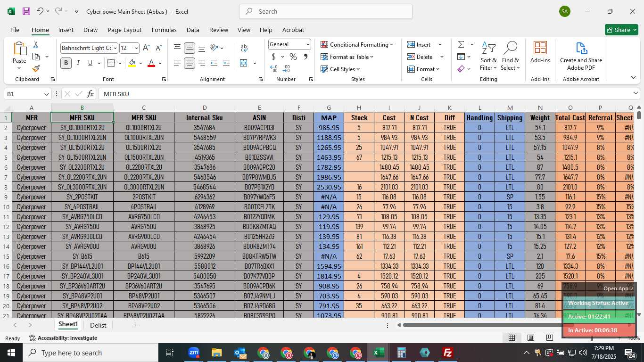Toggle Normal view in status bar
The height and width of the screenshot is (362, 644).
[512, 337]
